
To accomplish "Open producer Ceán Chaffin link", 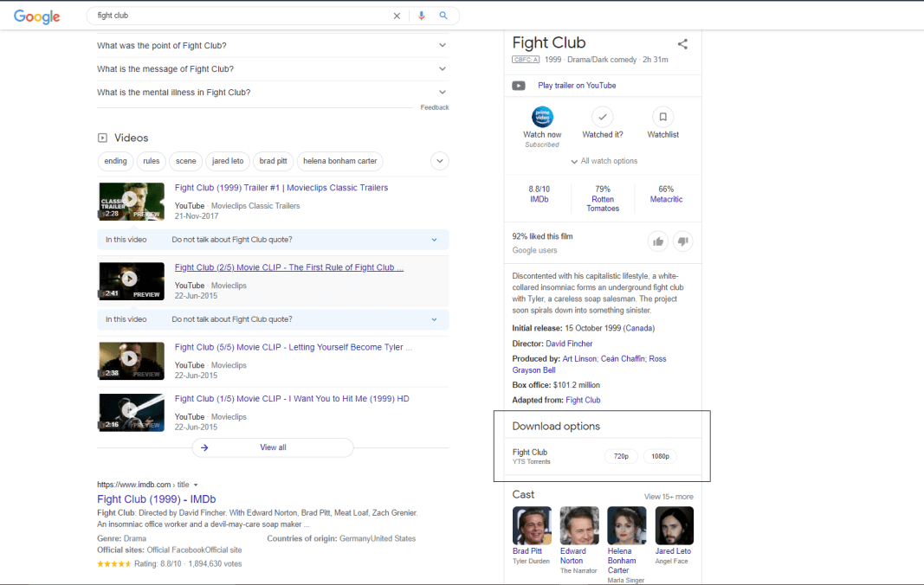I will point(623,359).
